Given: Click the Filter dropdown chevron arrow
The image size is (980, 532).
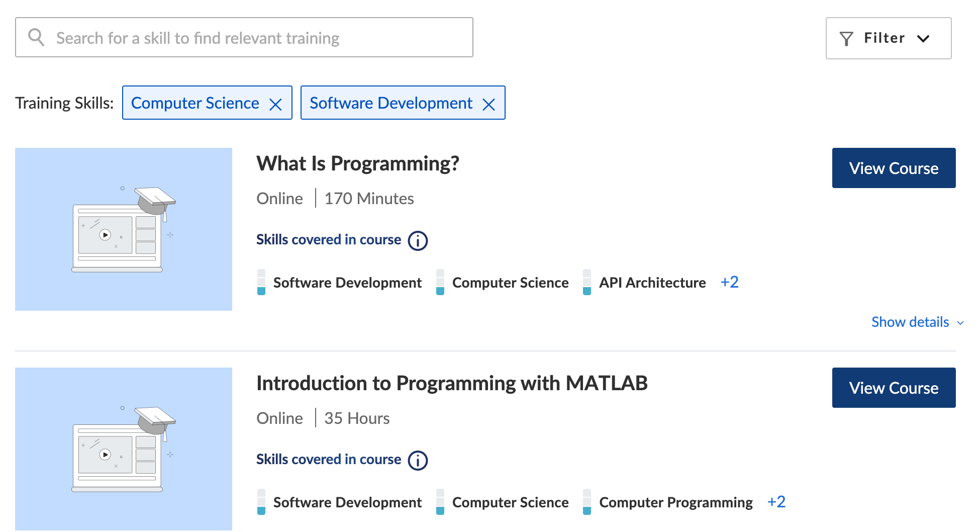Looking at the screenshot, I should [923, 39].
